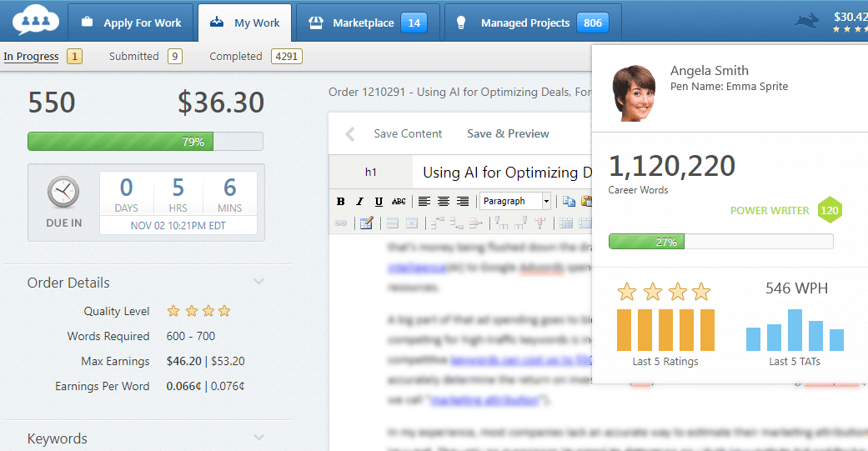Expand the Keywords section chevron

[x=259, y=438]
